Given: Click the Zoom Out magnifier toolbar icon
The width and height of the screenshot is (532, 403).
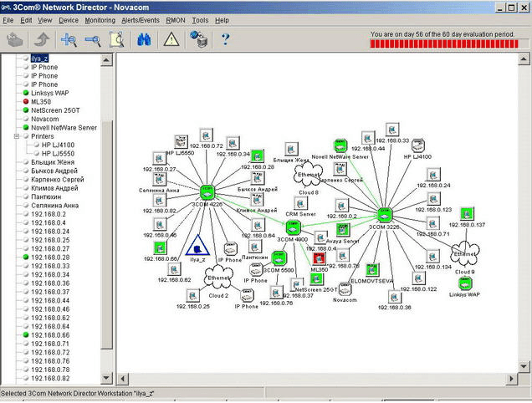Looking at the screenshot, I should click(x=94, y=38).
